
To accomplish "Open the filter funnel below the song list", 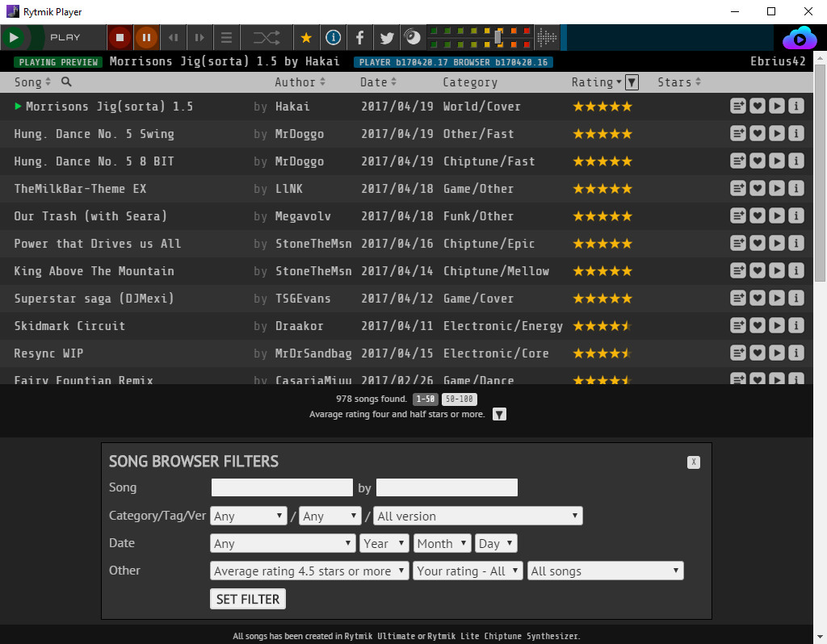I will (x=499, y=414).
